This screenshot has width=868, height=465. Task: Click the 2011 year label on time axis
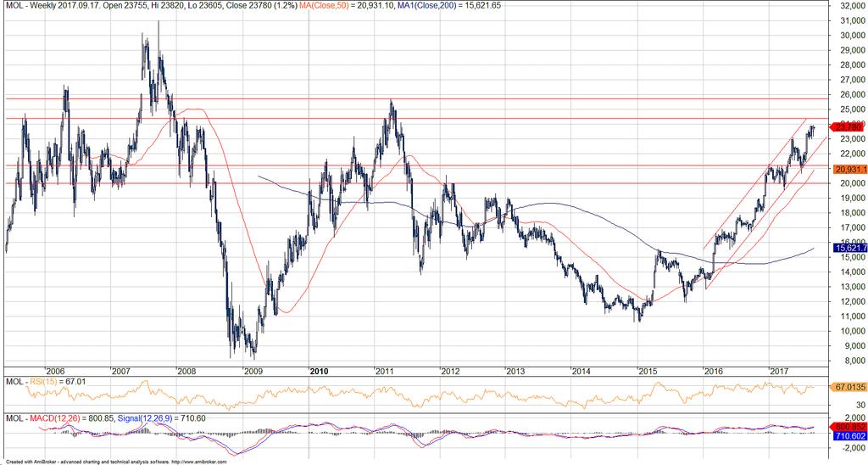pos(385,371)
